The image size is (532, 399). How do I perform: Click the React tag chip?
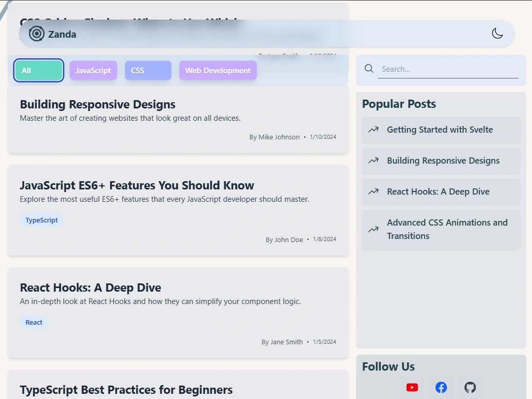[34, 322]
